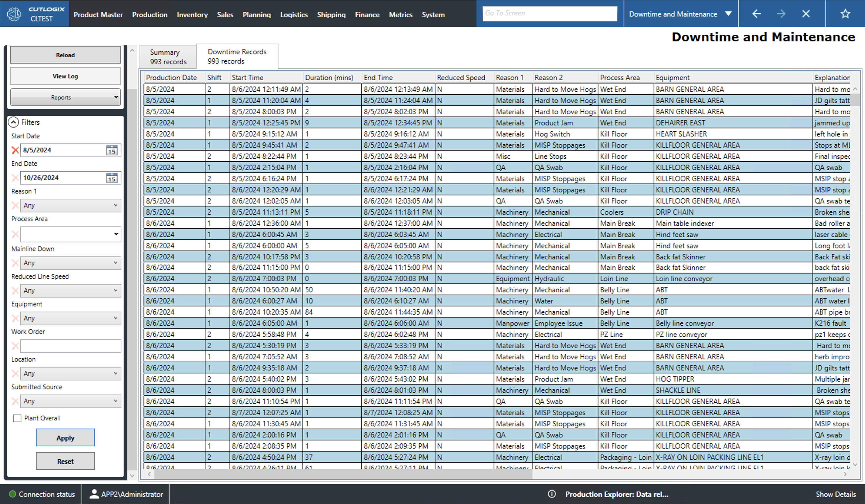The image size is (865, 504).
Task: Open the Inventory menu
Action: pyautogui.click(x=192, y=15)
